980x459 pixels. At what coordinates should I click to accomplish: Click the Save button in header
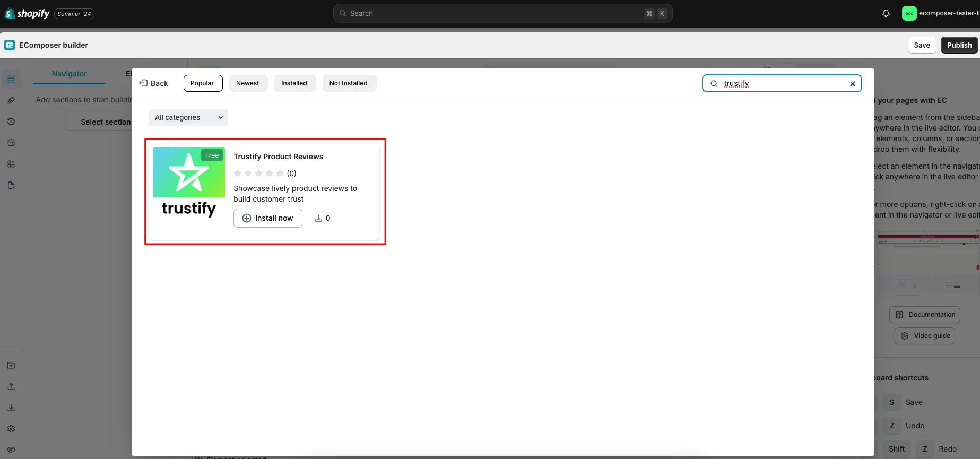[922, 45]
